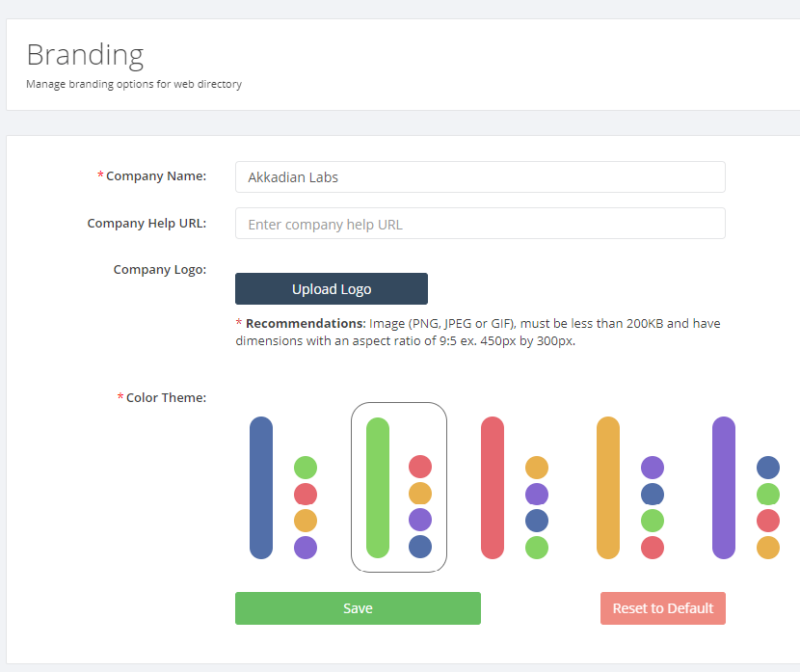Click green dot in blue theme

[306, 468]
